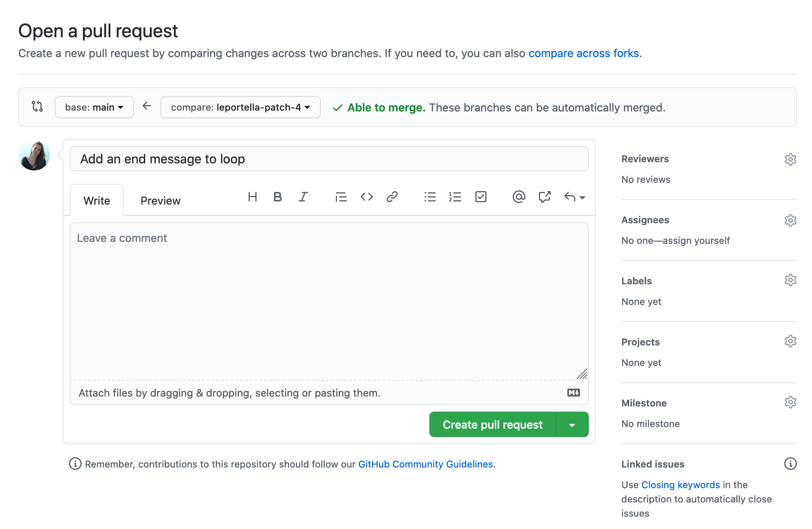Insert a hyperlink
The height and width of the screenshot is (529, 812).
(x=392, y=197)
